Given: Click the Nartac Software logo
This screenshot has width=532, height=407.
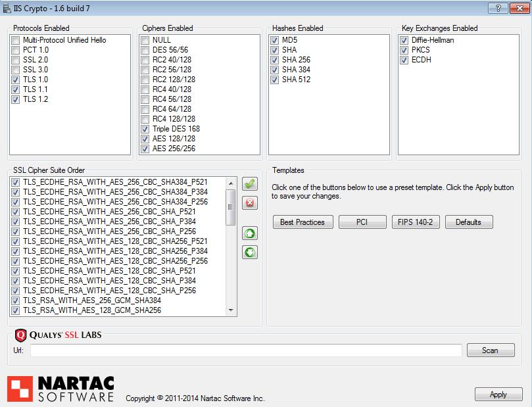Looking at the screenshot, I should 61,389.
